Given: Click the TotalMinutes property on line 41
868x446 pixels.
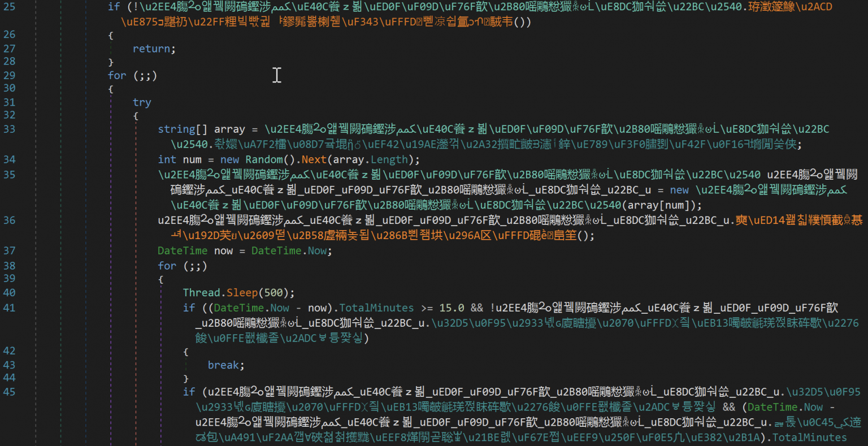Looking at the screenshot, I should pyautogui.click(x=376, y=308).
